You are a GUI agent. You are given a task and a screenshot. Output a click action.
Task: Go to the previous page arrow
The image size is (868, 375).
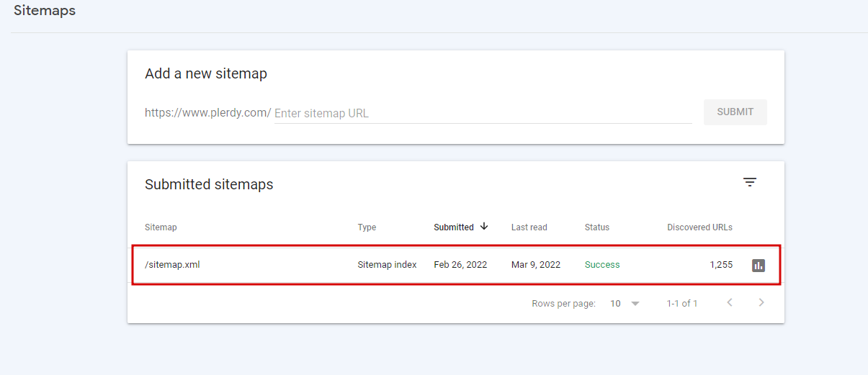(x=730, y=303)
